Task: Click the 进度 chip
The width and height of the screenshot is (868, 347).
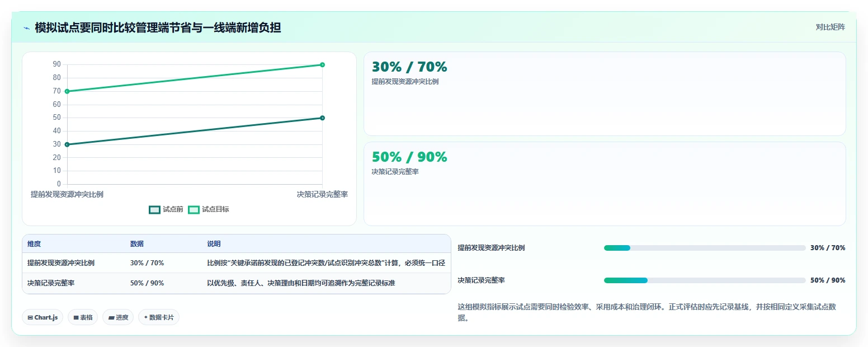Action: 118,317
